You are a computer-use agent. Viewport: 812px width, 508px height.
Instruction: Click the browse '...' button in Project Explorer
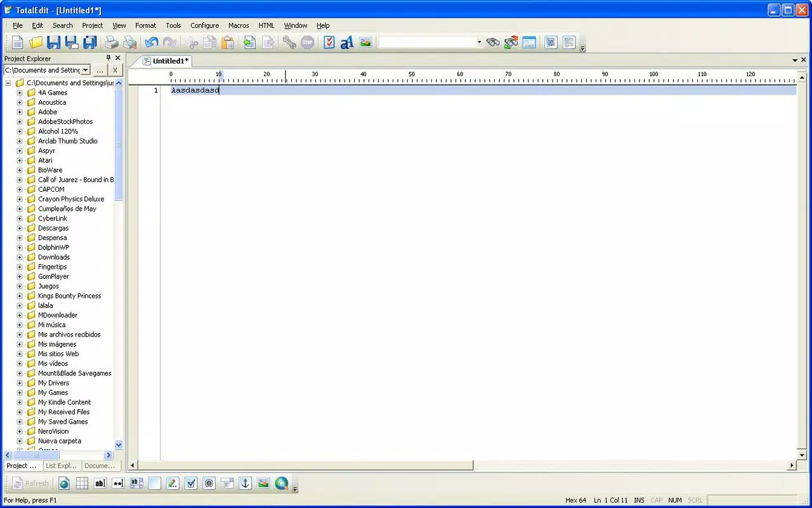pyautogui.click(x=100, y=70)
